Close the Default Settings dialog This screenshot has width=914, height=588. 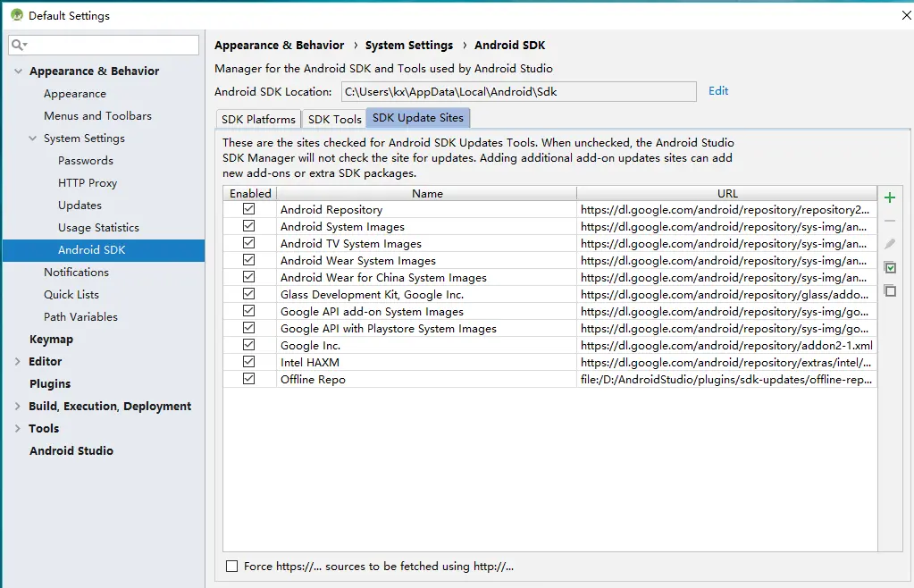coord(904,15)
